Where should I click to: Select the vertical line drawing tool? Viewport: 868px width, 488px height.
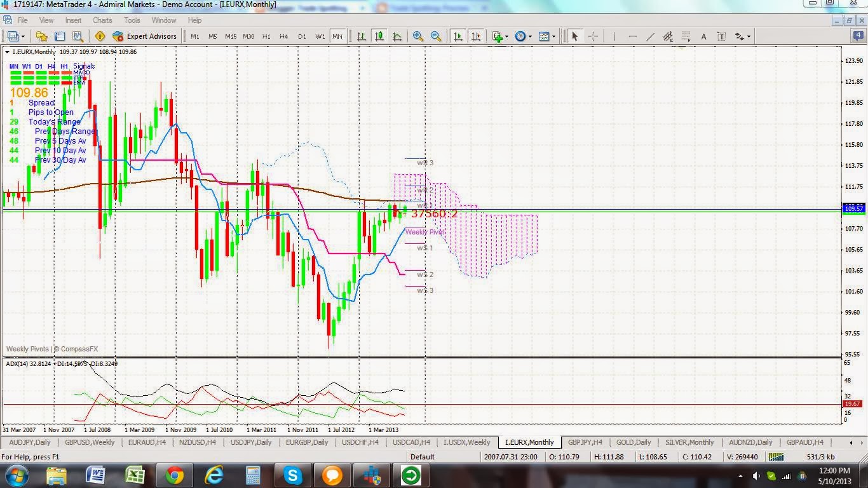[x=614, y=36]
